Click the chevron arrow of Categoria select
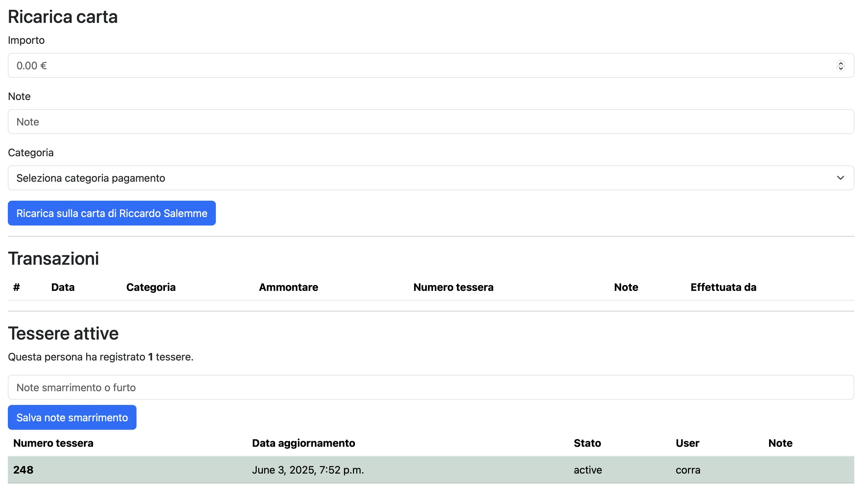This screenshot has width=868, height=502. 840,178
